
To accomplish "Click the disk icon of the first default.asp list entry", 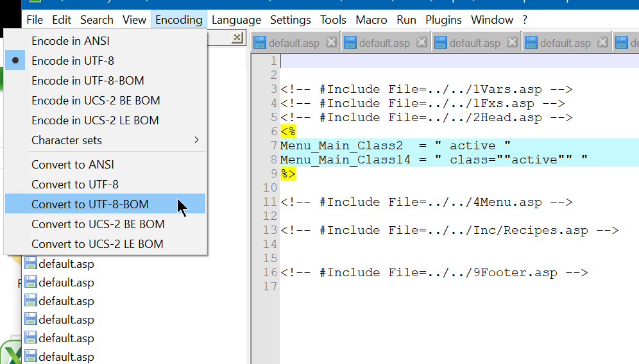I will 31,264.
